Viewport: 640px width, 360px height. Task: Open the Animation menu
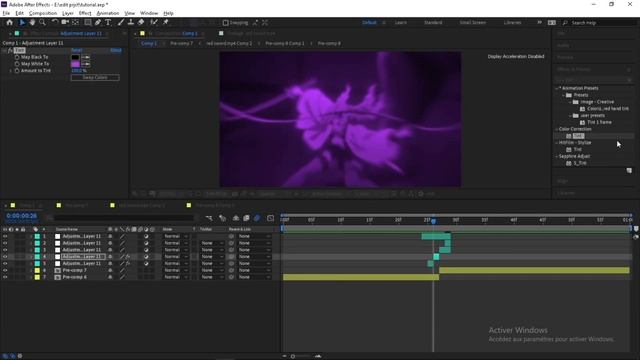click(108, 13)
